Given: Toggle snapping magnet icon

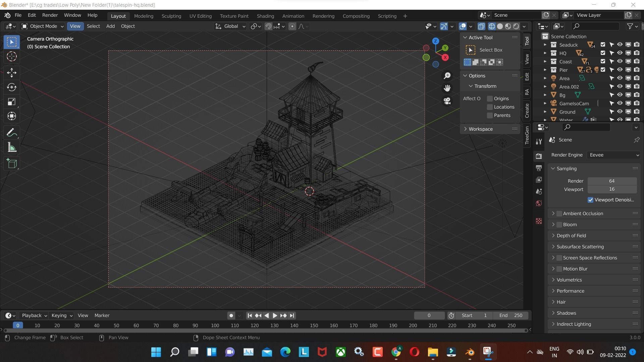Looking at the screenshot, I should (268, 26).
